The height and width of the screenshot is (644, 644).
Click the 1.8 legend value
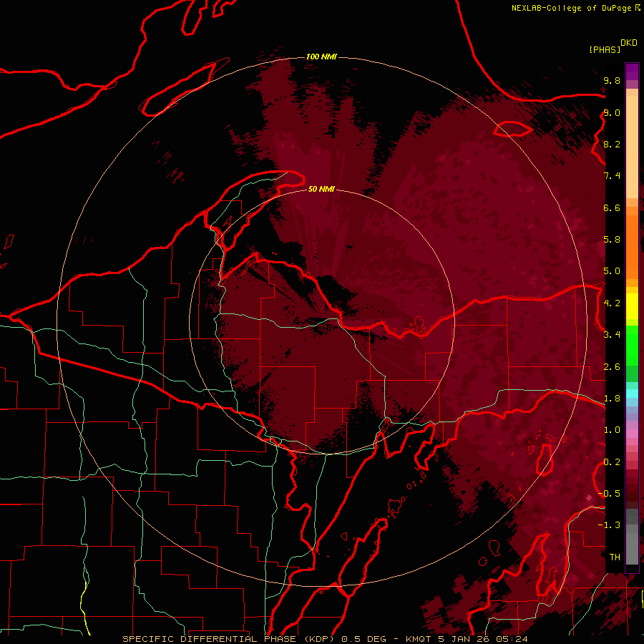tap(612, 399)
